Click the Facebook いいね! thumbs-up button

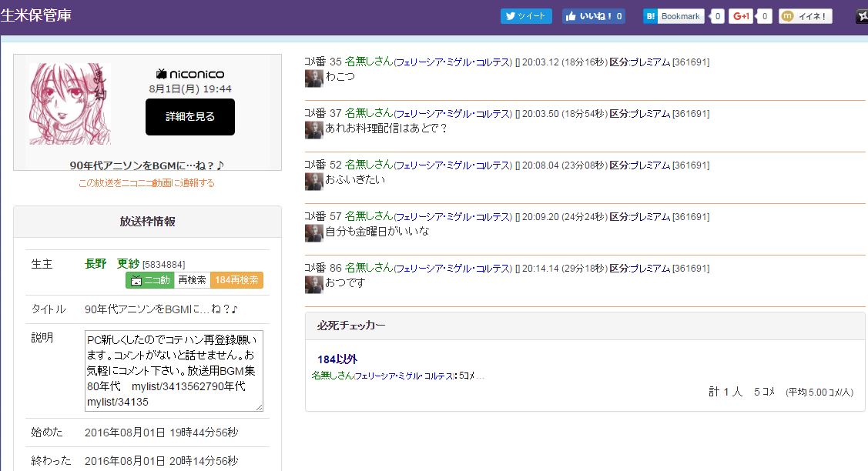[x=593, y=16]
